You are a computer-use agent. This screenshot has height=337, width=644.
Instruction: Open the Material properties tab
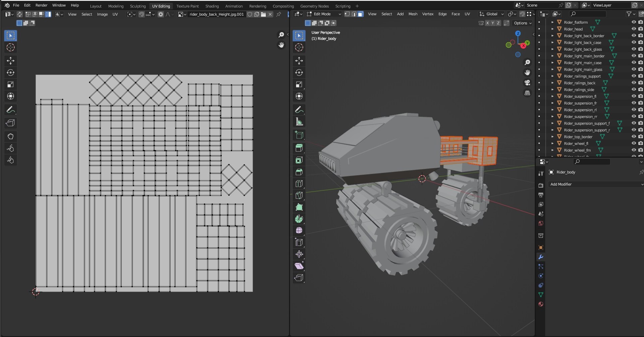541,304
